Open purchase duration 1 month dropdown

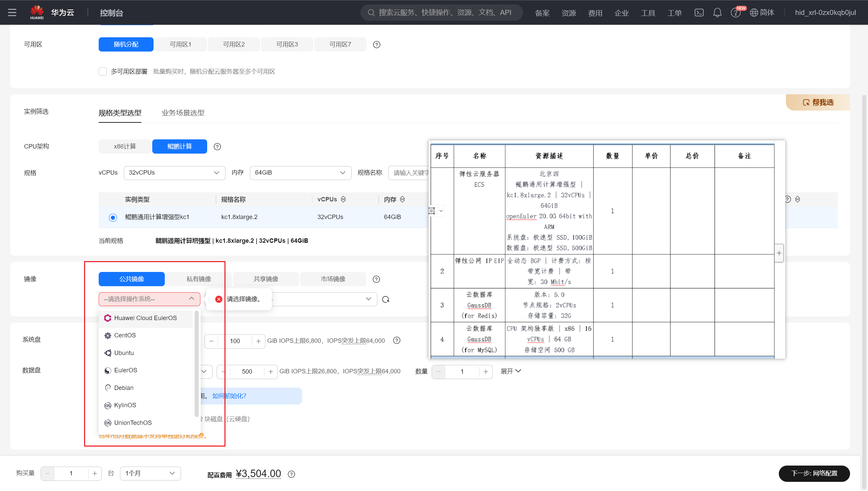[150, 473]
